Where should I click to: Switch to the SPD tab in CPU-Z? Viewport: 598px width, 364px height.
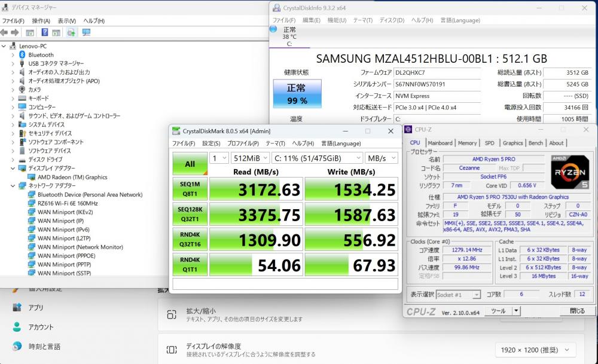click(489, 143)
